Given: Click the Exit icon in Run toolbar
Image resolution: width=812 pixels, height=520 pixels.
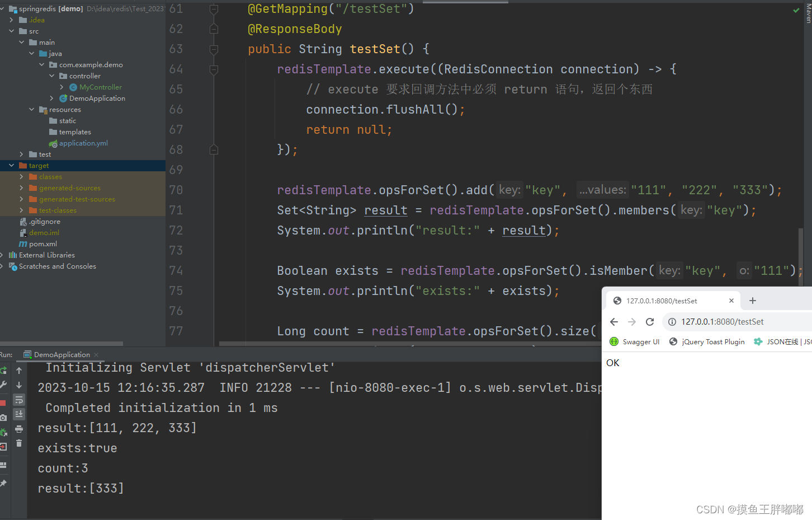Looking at the screenshot, I should click(x=3, y=447).
